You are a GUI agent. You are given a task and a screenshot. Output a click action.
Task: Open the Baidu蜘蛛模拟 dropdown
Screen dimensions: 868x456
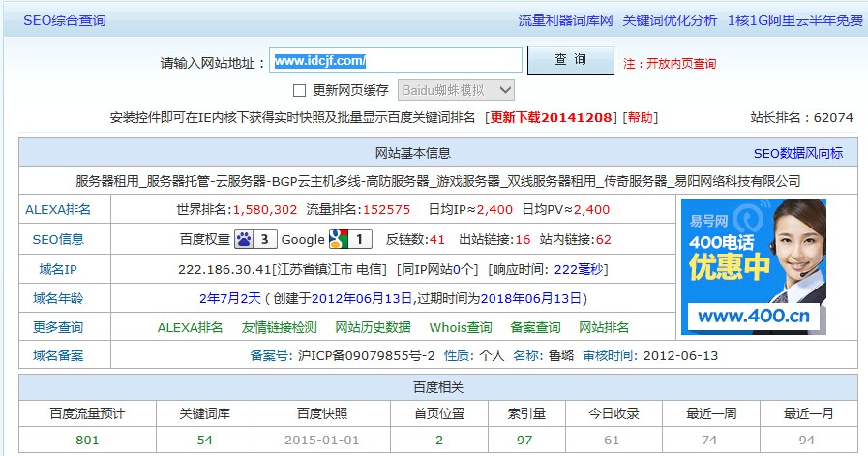click(x=456, y=90)
